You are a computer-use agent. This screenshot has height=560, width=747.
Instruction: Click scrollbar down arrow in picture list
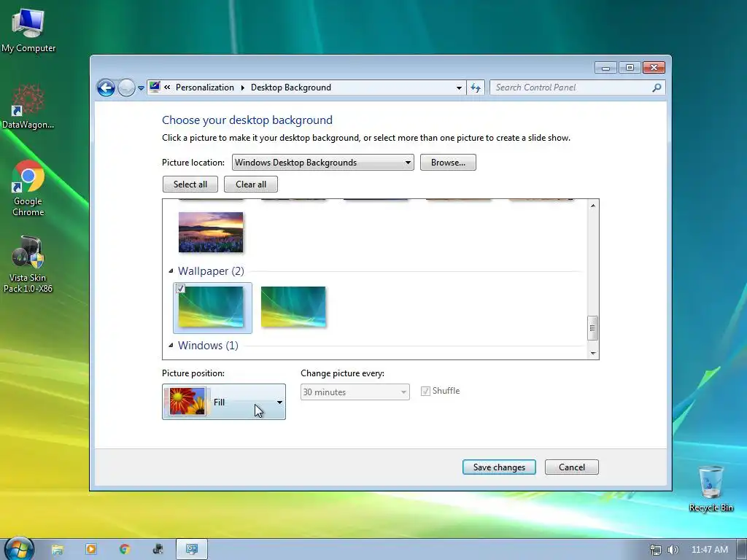click(x=592, y=353)
